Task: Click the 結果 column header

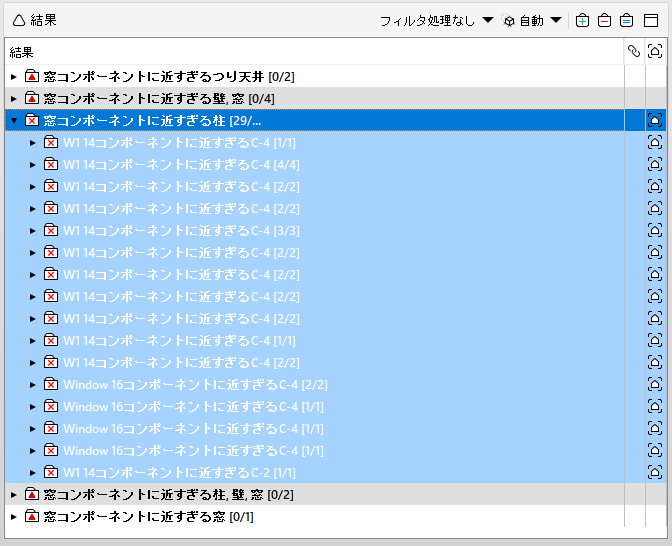Action: 315,52
